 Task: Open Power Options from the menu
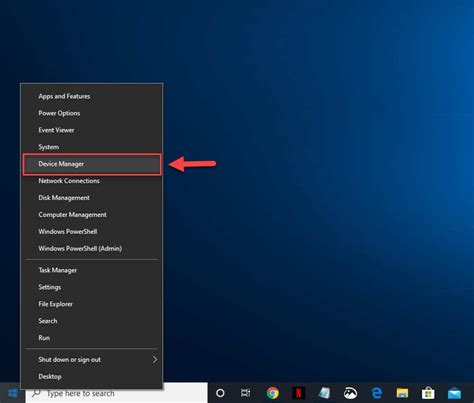92,113
